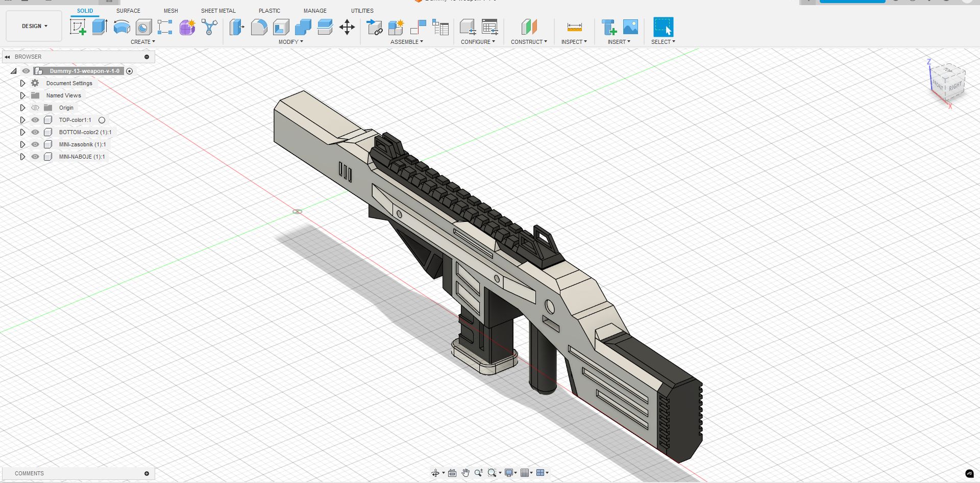This screenshot has height=483, width=980.
Task: Hide the MINI-NABOJE (1):1 component
Action: tap(35, 157)
